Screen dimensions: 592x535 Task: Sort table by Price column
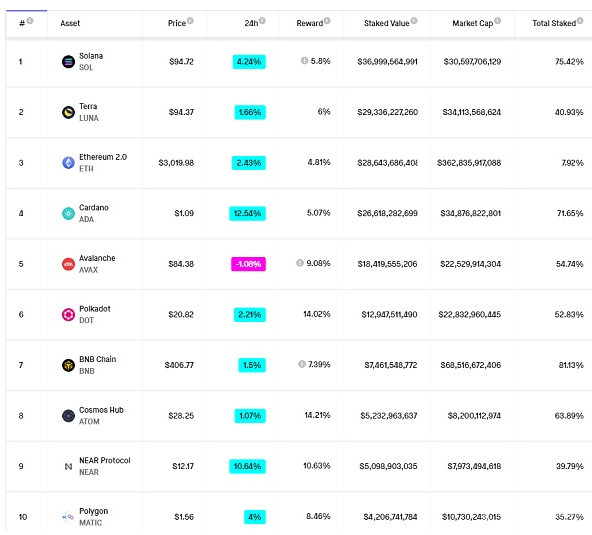pyautogui.click(x=177, y=23)
